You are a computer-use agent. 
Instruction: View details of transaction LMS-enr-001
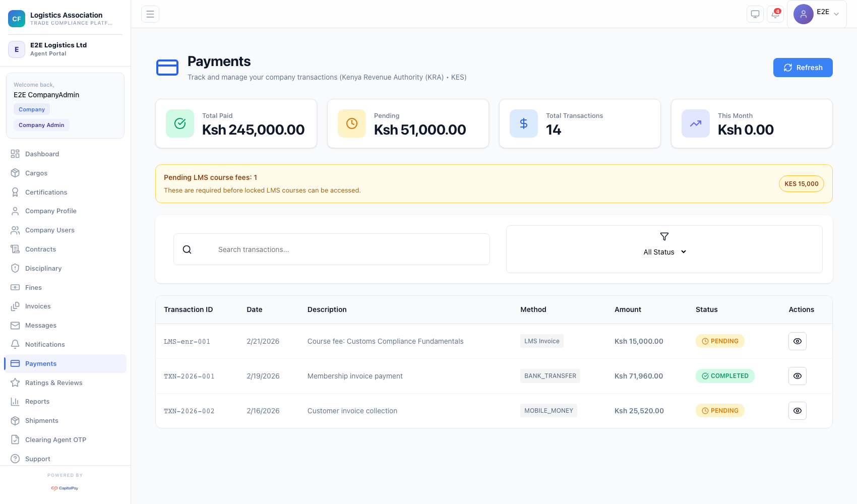tap(797, 341)
